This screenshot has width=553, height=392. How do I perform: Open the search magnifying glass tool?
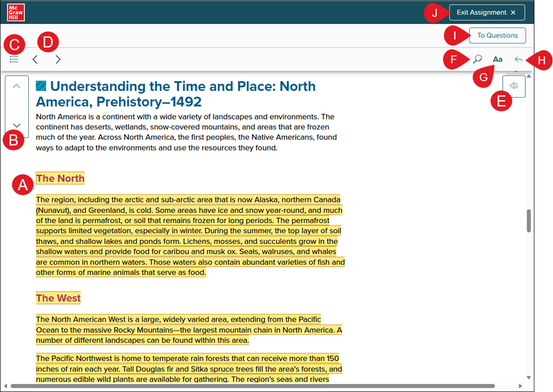click(x=477, y=60)
